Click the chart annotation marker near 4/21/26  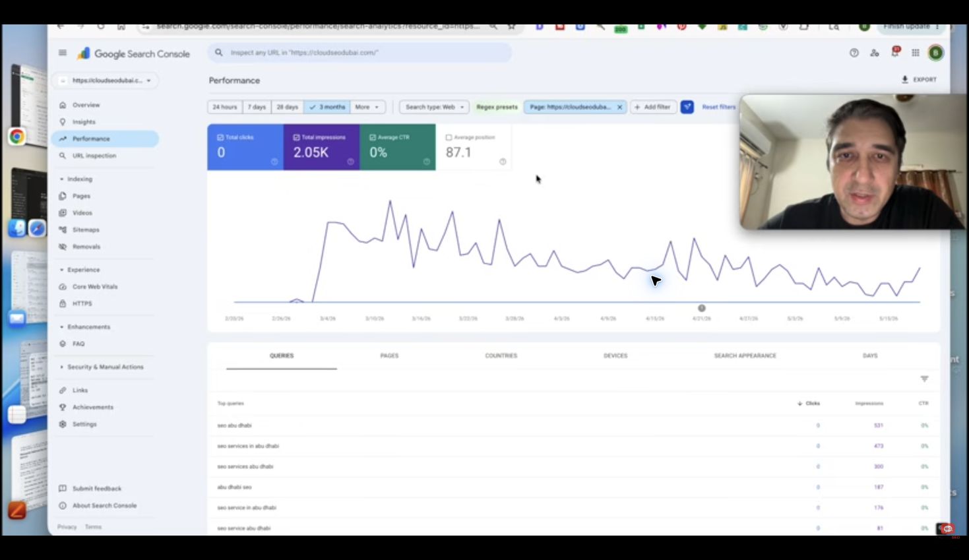(702, 308)
